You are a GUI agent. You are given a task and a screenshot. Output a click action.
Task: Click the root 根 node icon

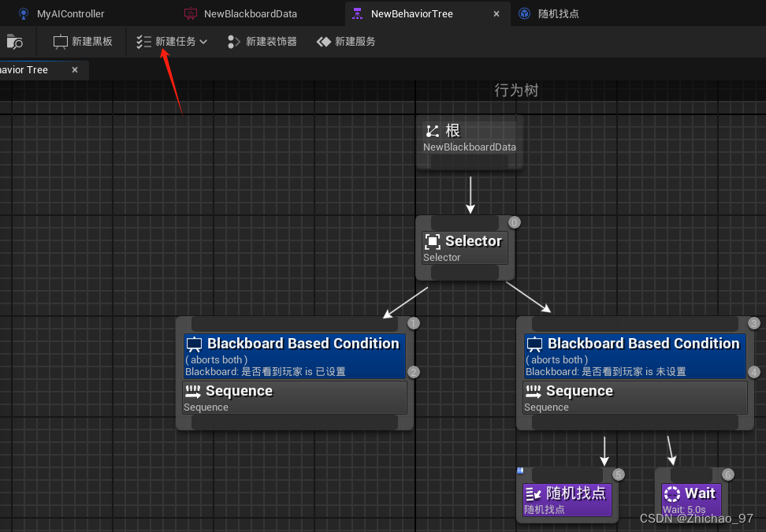(x=432, y=132)
